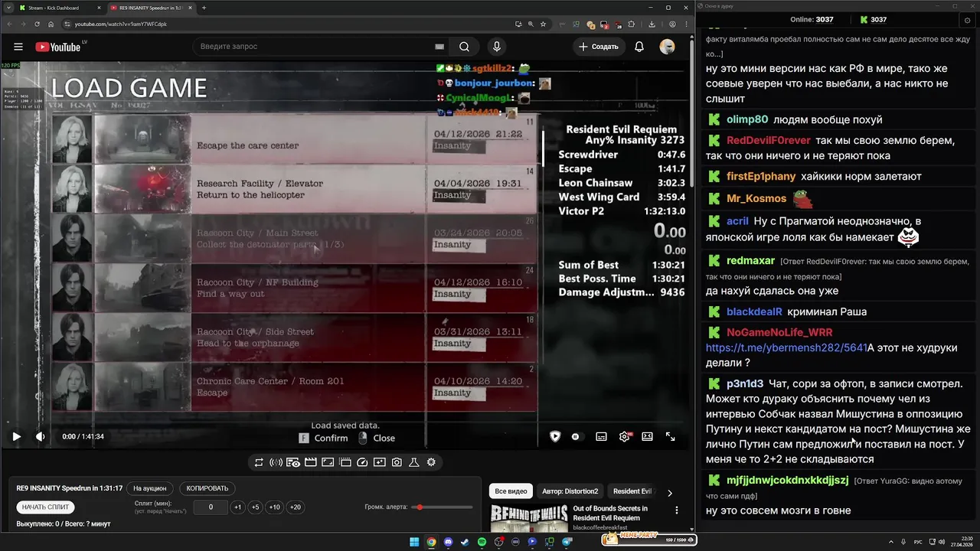
Task: Click the broadcast waves icon in toolbar
Action: tap(276, 462)
